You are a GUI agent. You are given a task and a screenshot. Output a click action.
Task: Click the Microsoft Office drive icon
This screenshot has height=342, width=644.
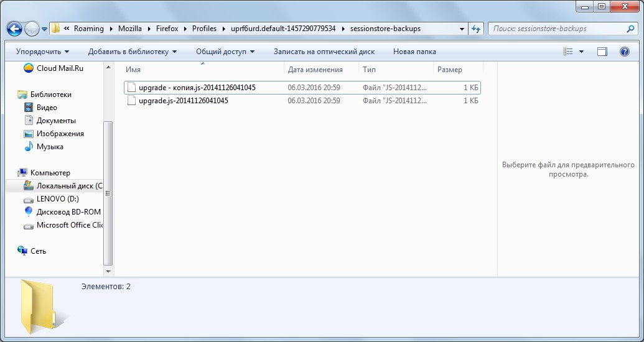29,226
